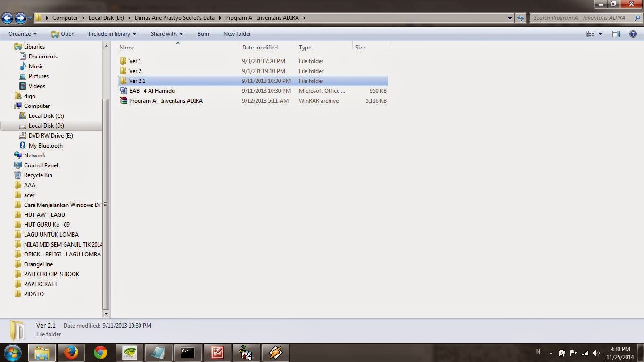Open the Share with menu
This screenshot has width=644, height=362.
click(167, 34)
